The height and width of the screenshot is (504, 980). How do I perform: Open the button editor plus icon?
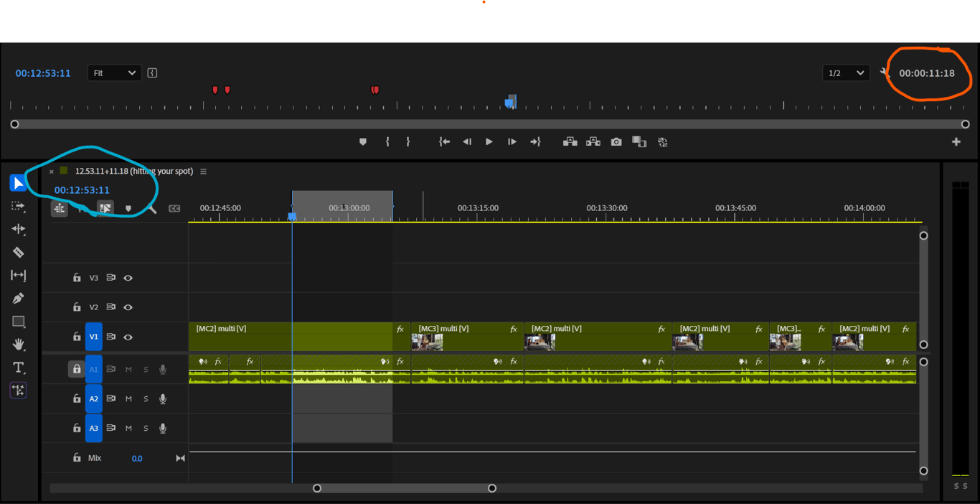(x=956, y=142)
